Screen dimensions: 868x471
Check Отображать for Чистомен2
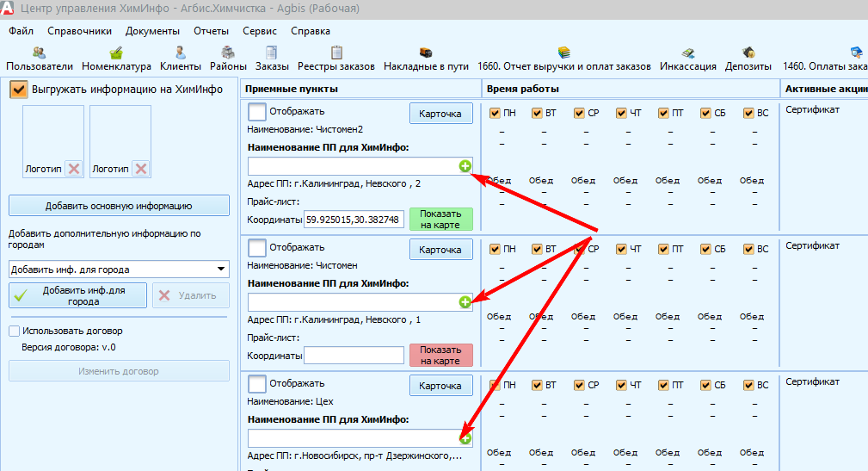point(257,111)
